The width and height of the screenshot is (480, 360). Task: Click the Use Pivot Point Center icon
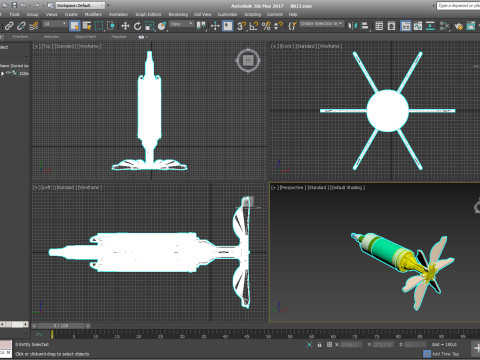(201, 26)
